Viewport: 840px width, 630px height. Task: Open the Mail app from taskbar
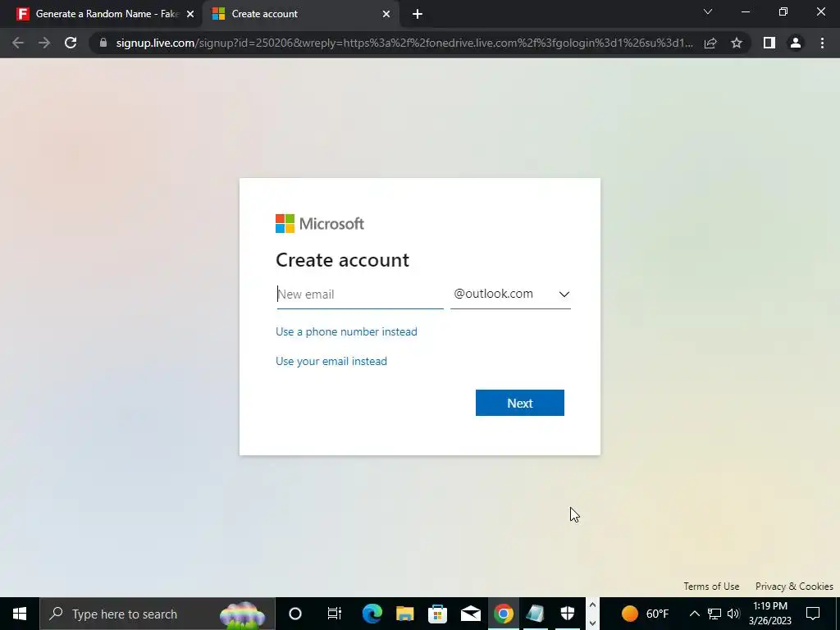pyautogui.click(x=470, y=614)
